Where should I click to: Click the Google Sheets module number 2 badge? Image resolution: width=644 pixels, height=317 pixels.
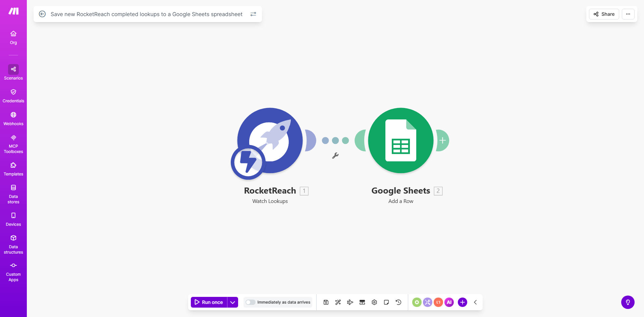[x=438, y=191]
